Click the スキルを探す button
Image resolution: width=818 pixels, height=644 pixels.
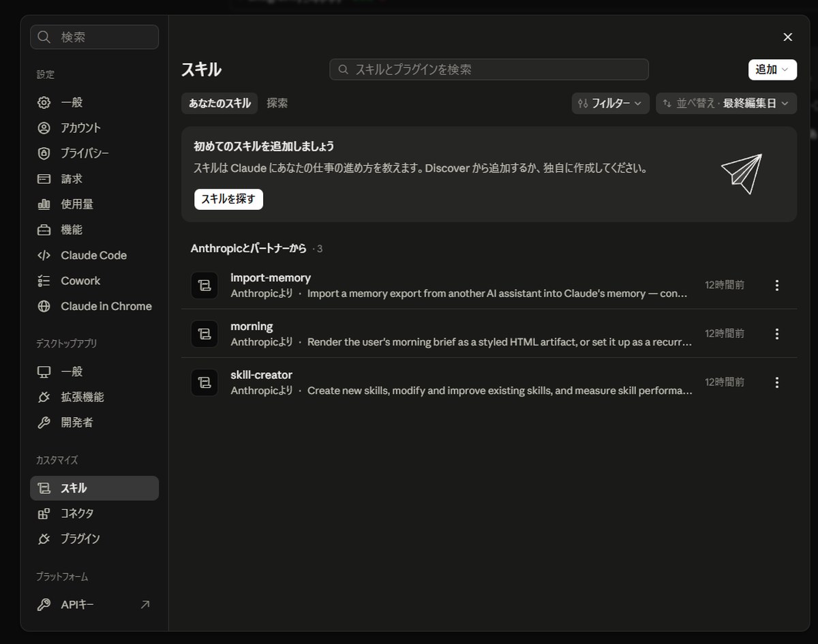click(x=228, y=199)
